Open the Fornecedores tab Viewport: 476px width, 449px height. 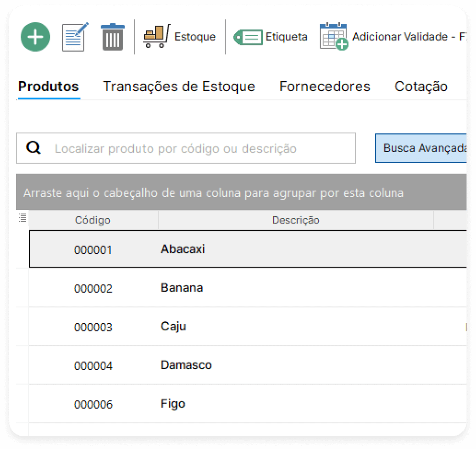click(x=324, y=86)
